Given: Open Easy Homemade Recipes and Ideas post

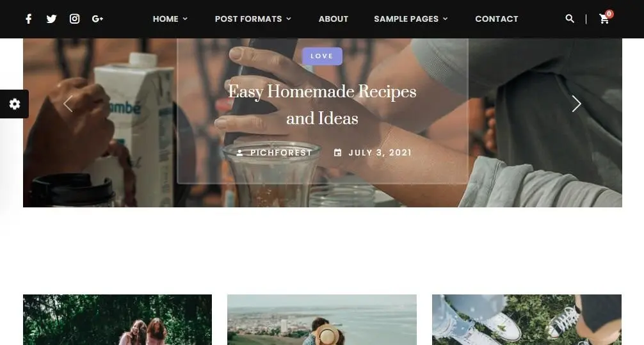Looking at the screenshot, I should [x=323, y=105].
